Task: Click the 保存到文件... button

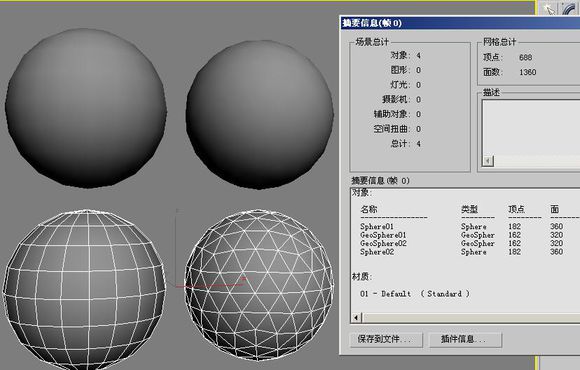Action: [386, 339]
